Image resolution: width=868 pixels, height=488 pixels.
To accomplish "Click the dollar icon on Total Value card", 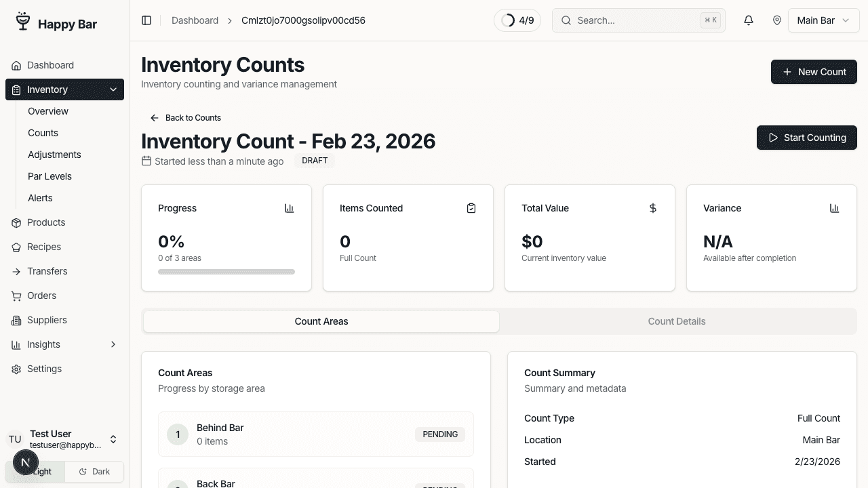I will [x=652, y=208].
